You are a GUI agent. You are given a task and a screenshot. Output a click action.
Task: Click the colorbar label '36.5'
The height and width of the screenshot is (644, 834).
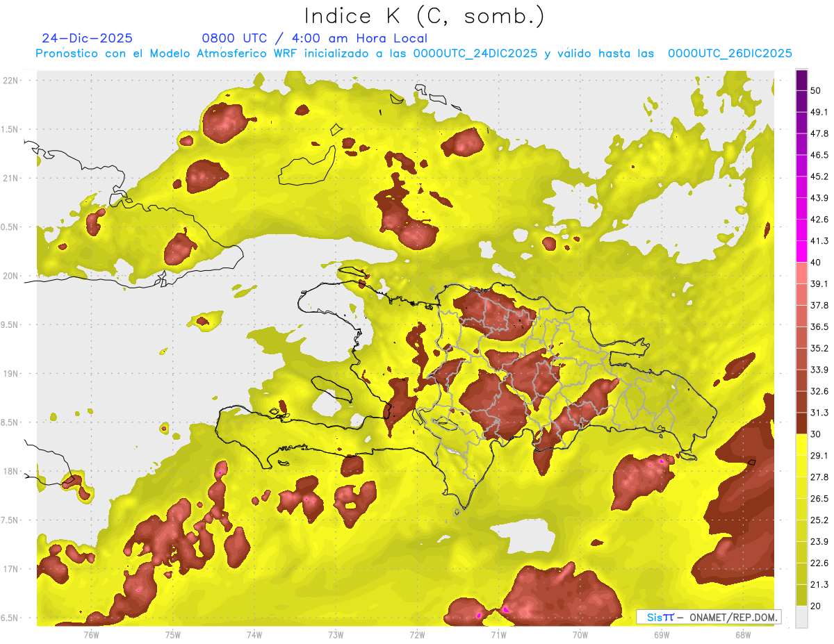pos(819,327)
